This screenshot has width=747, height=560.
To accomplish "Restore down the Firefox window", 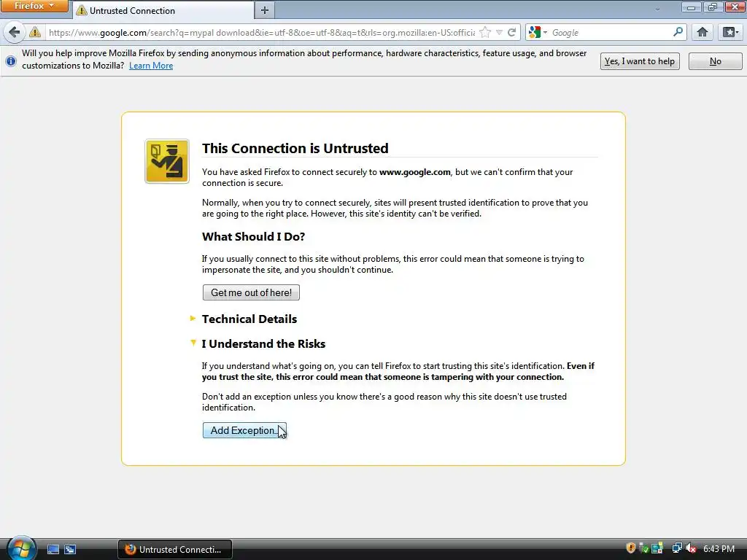I will (713, 7).
